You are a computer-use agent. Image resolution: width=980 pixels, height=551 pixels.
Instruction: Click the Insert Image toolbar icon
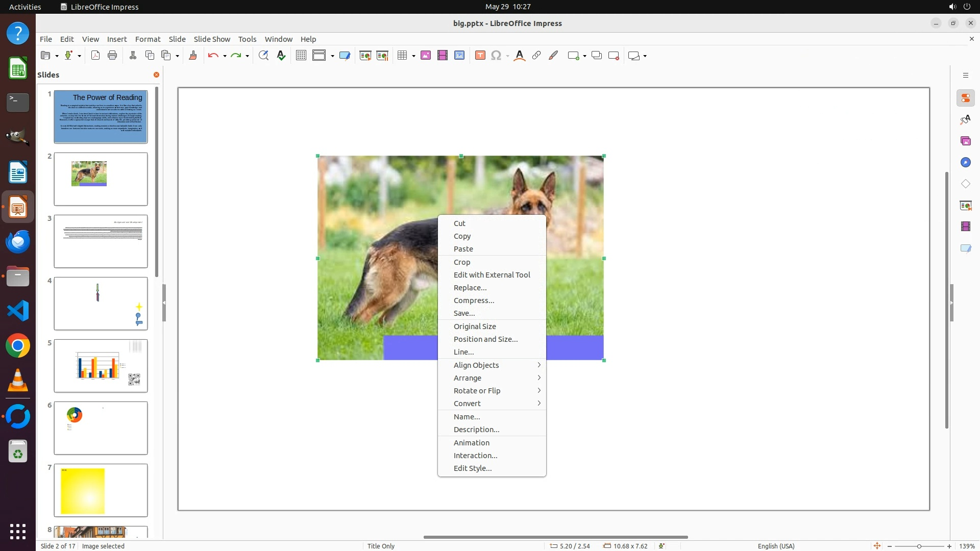(x=425, y=56)
